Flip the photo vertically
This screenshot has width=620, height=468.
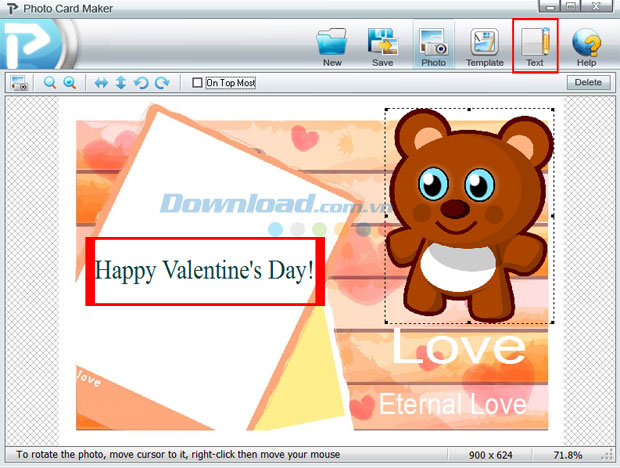[121, 83]
